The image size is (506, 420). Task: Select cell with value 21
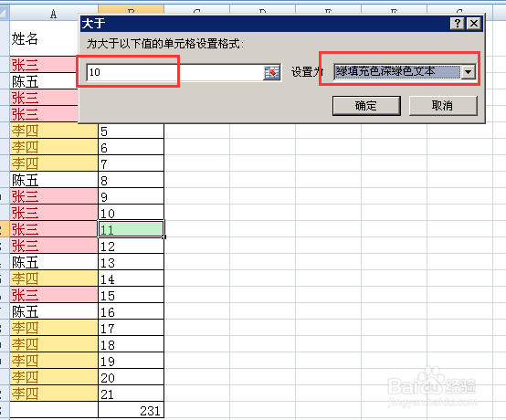pos(131,394)
